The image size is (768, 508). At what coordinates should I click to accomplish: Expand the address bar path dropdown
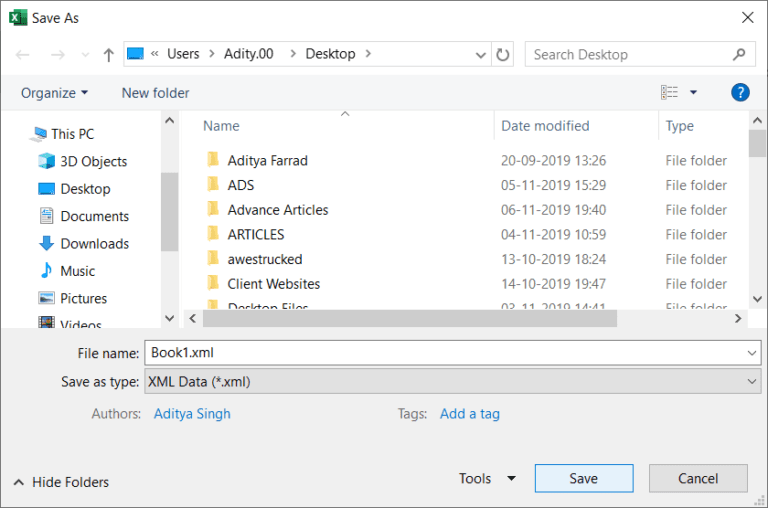point(482,54)
